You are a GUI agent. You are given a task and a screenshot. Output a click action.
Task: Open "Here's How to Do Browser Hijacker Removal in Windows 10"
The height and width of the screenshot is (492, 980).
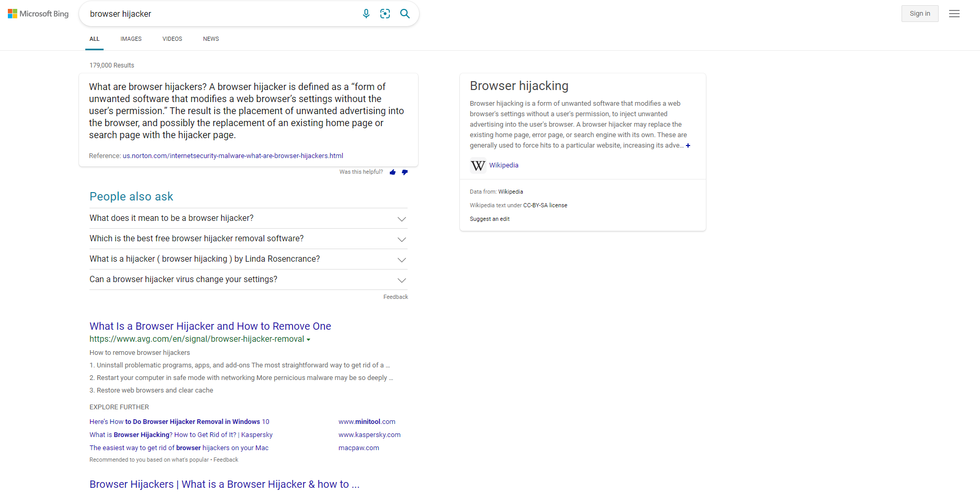click(179, 422)
